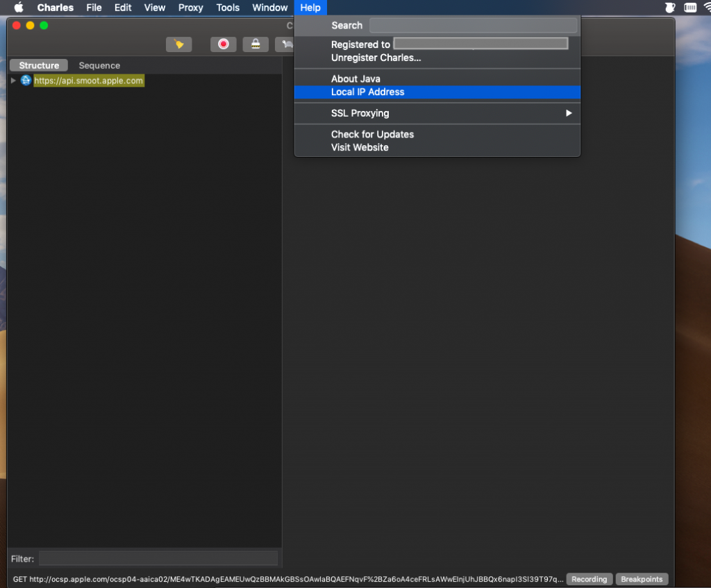This screenshot has height=588, width=711.
Task: Click Visit Website in the Help menu
Action: (x=437, y=147)
